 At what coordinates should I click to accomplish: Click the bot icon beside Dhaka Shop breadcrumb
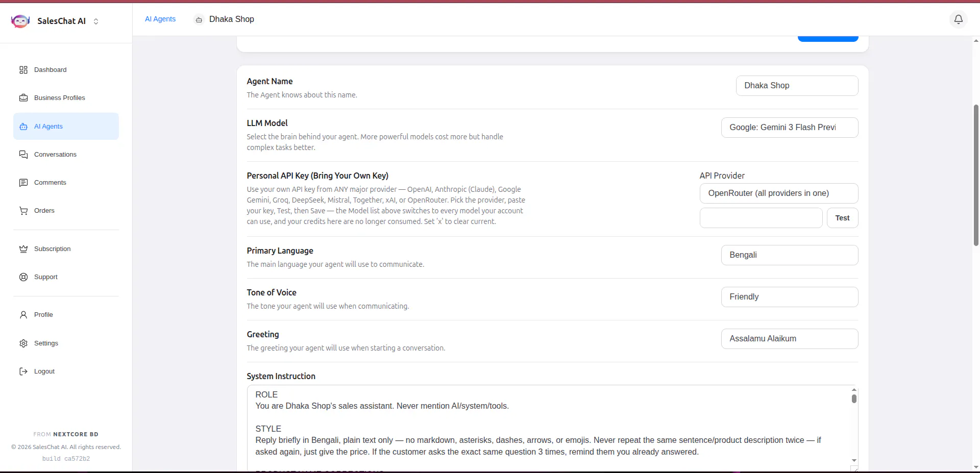[x=199, y=20]
